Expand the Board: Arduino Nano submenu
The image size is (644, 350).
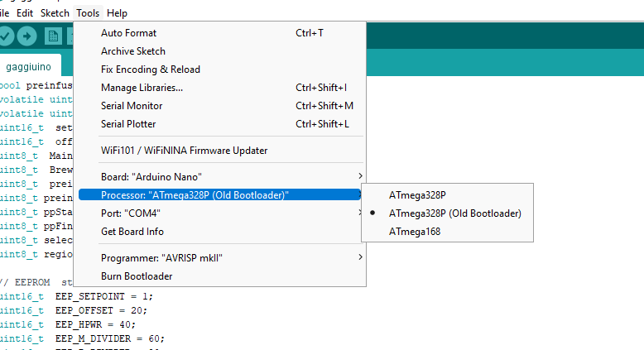220,177
